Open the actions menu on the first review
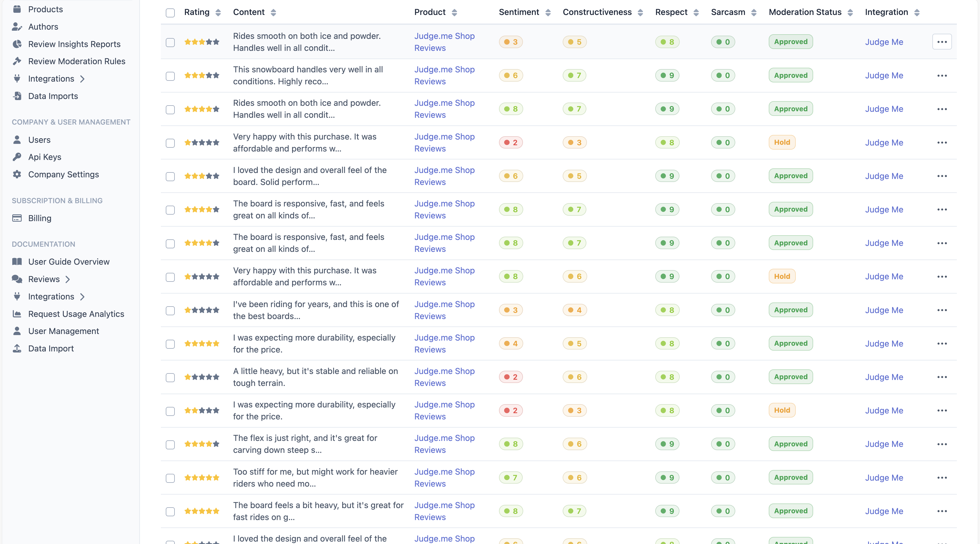 click(942, 42)
